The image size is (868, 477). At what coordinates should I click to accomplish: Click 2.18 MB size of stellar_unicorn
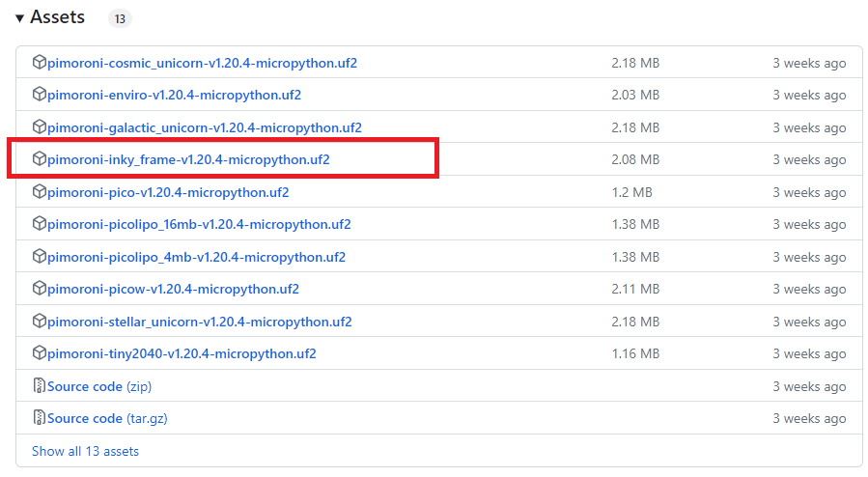click(635, 323)
